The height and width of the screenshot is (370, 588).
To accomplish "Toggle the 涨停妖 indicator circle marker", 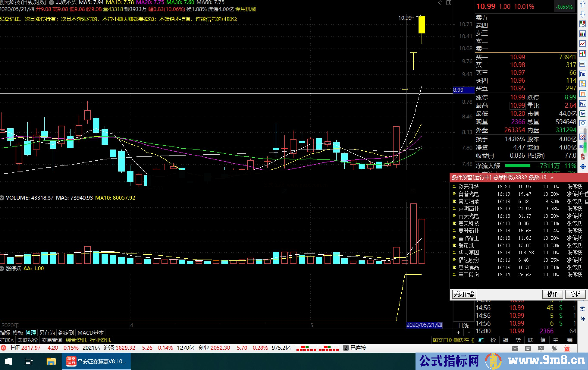I will [2, 268].
